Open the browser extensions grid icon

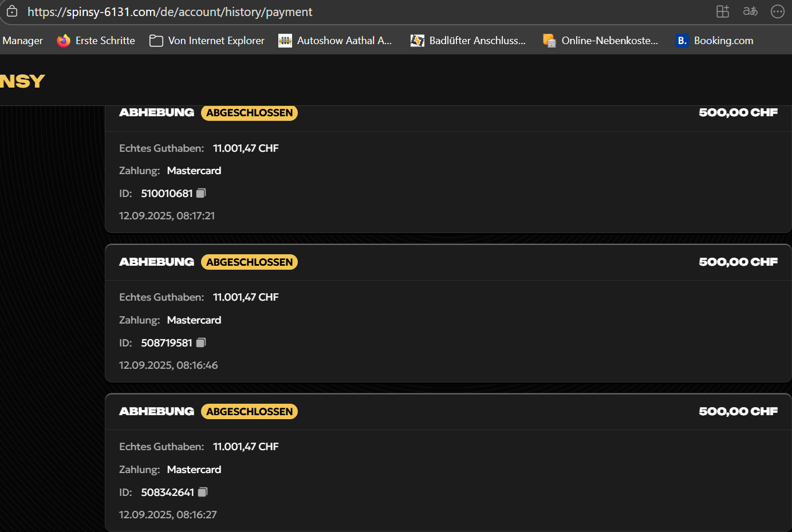click(723, 11)
